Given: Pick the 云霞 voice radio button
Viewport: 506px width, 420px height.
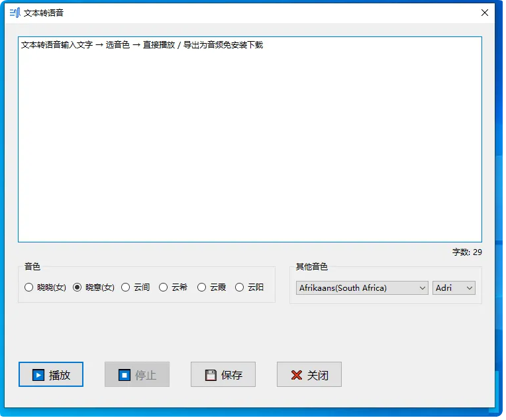Looking at the screenshot, I should click(x=213, y=289).
